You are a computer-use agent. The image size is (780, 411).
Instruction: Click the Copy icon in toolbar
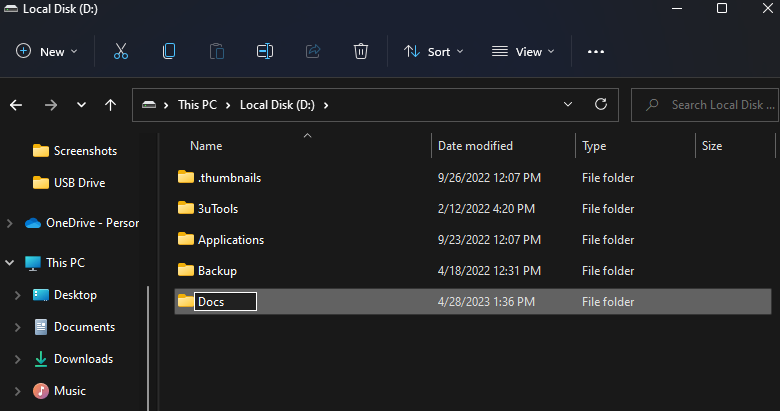169,51
